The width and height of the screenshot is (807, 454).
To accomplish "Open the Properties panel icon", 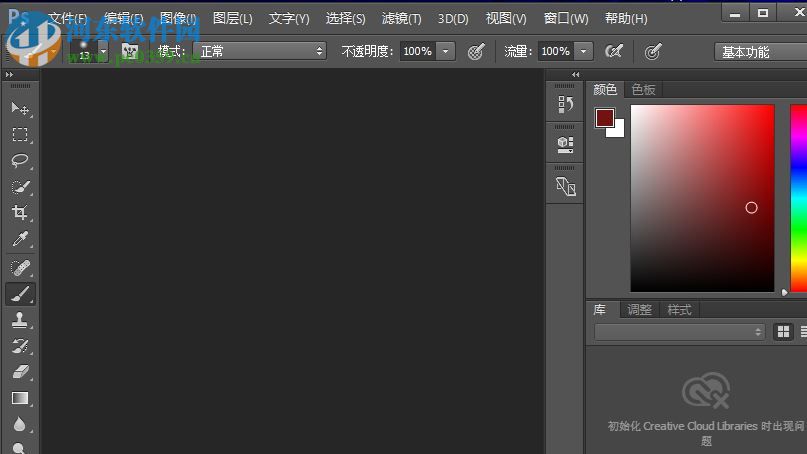I will click(565, 145).
